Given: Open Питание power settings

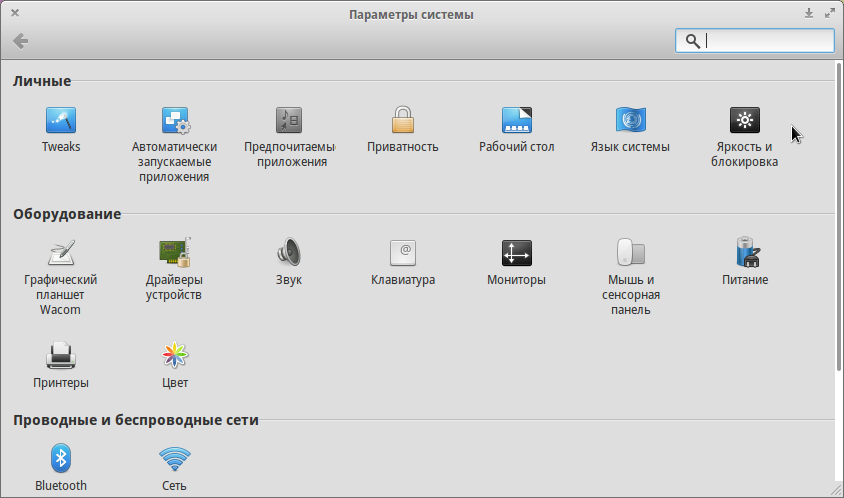Looking at the screenshot, I should 744,252.
